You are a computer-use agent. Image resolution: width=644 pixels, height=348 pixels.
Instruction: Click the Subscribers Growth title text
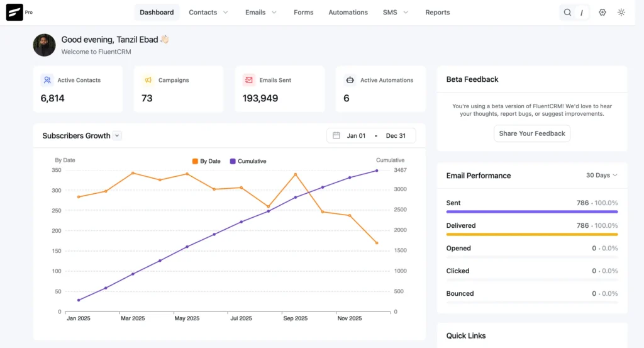tap(76, 135)
